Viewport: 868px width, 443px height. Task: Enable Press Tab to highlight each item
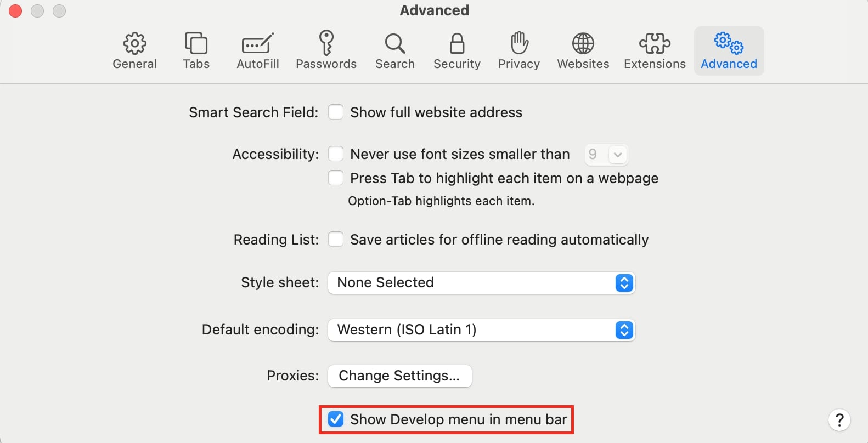pos(336,178)
